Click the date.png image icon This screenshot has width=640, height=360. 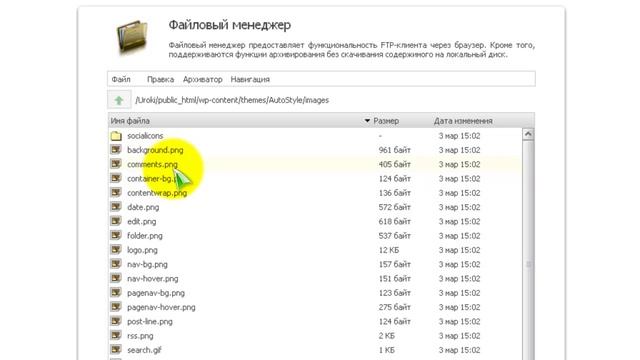tap(116, 207)
